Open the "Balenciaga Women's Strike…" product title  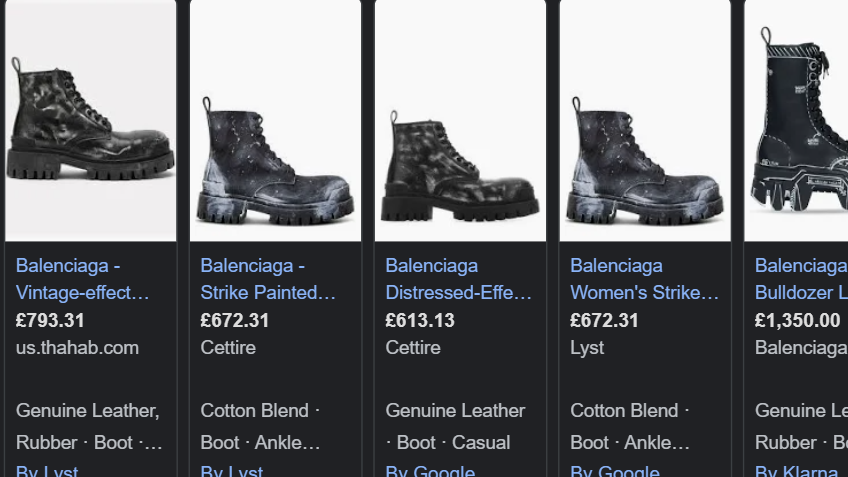click(x=644, y=279)
